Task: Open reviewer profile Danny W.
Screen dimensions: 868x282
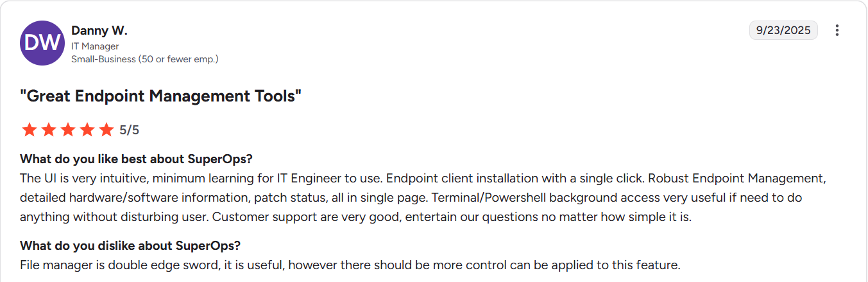Action: point(99,30)
